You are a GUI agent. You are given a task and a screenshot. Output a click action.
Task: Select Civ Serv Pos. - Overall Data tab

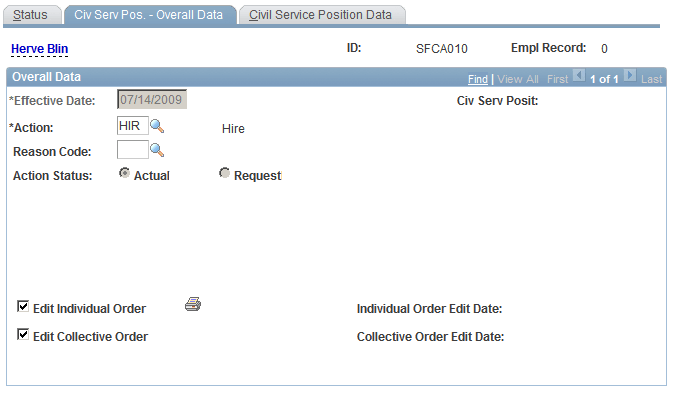tap(149, 15)
